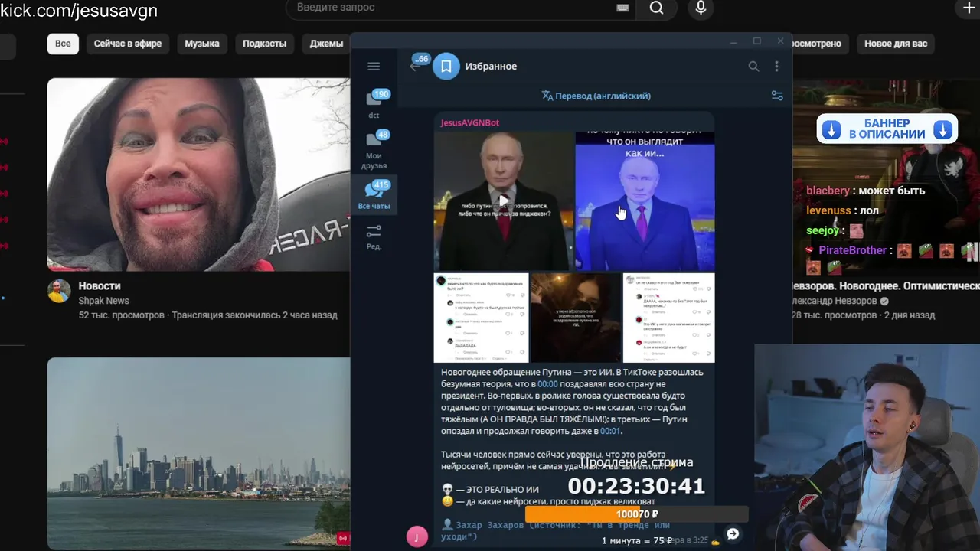Open the dct chat folder
This screenshot has height=551, width=980.
pyautogui.click(x=374, y=104)
